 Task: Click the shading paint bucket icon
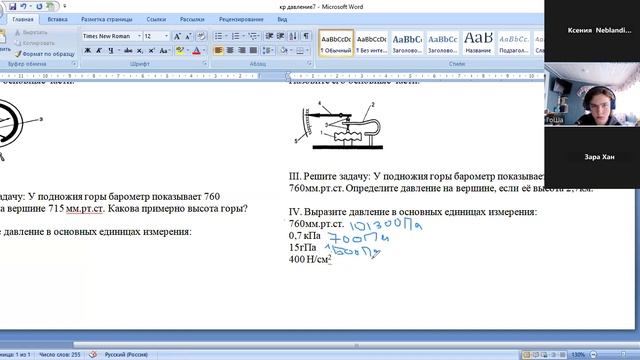click(x=284, y=51)
